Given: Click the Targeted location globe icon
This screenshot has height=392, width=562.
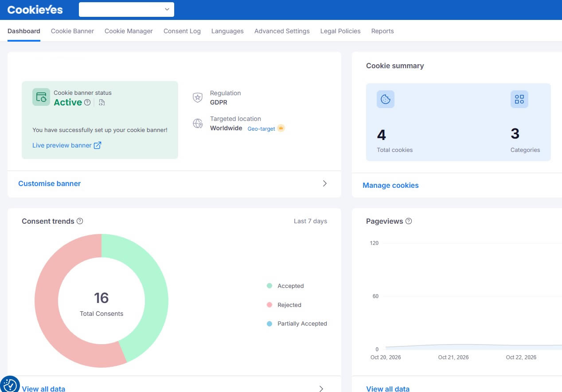Looking at the screenshot, I should (198, 123).
